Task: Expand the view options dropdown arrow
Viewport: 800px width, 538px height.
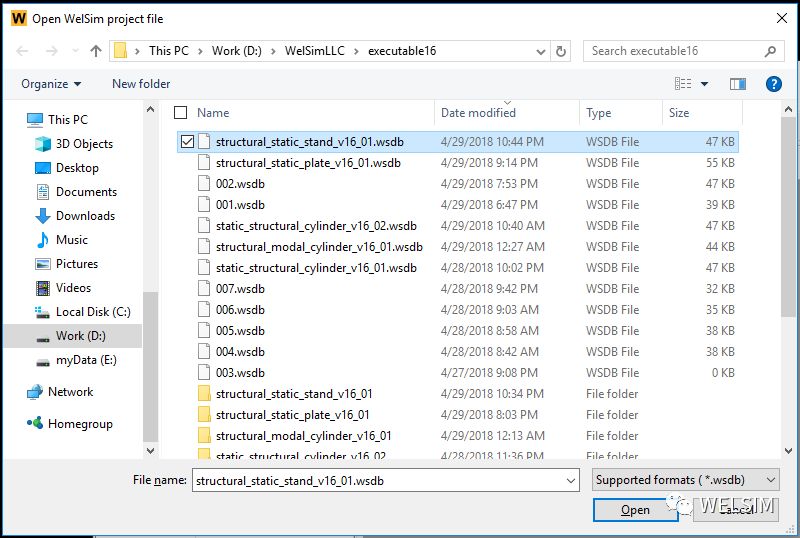Action: click(x=704, y=84)
